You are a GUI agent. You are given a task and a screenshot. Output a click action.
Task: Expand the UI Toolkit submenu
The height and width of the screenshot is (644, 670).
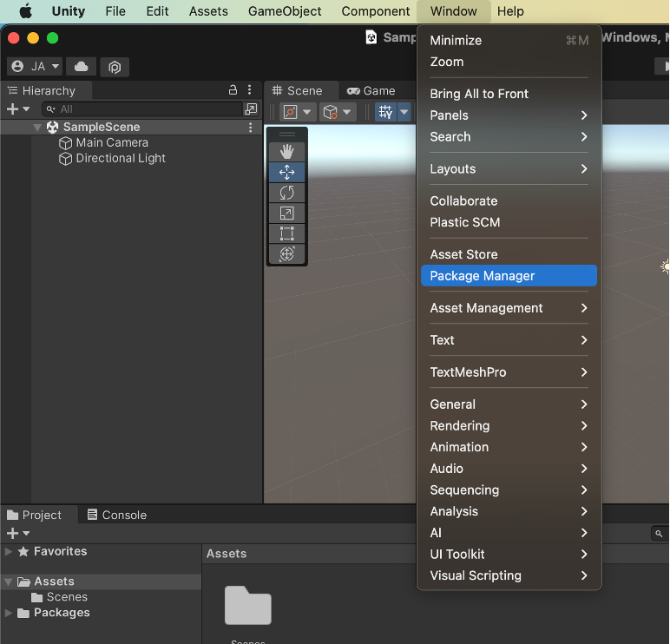[x=509, y=555]
